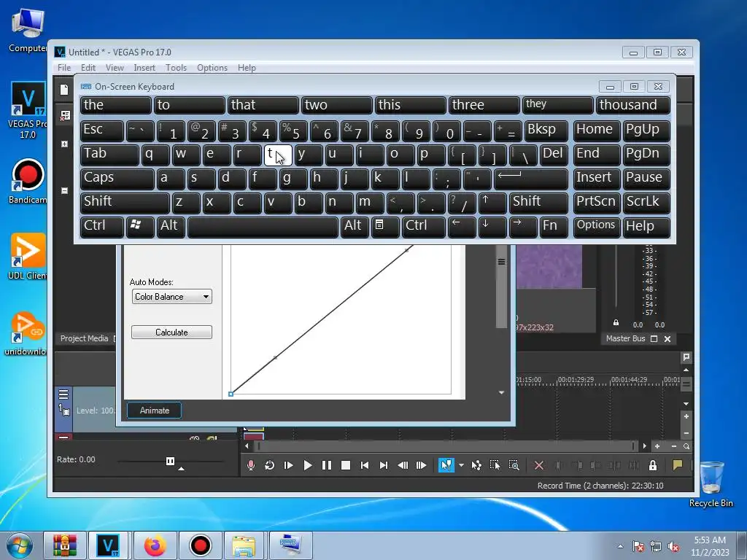
Task: Click suggested word 'three' on keyboard
Action: pyautogui.click(x=484, y=105)
